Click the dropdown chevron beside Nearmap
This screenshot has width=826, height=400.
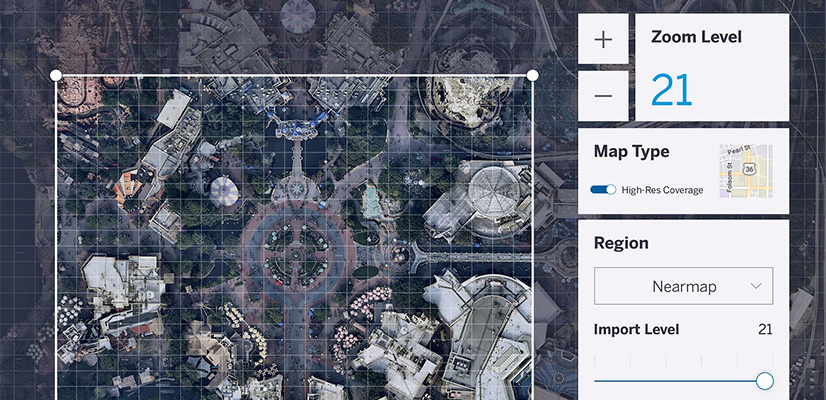(x=756, y=286)
